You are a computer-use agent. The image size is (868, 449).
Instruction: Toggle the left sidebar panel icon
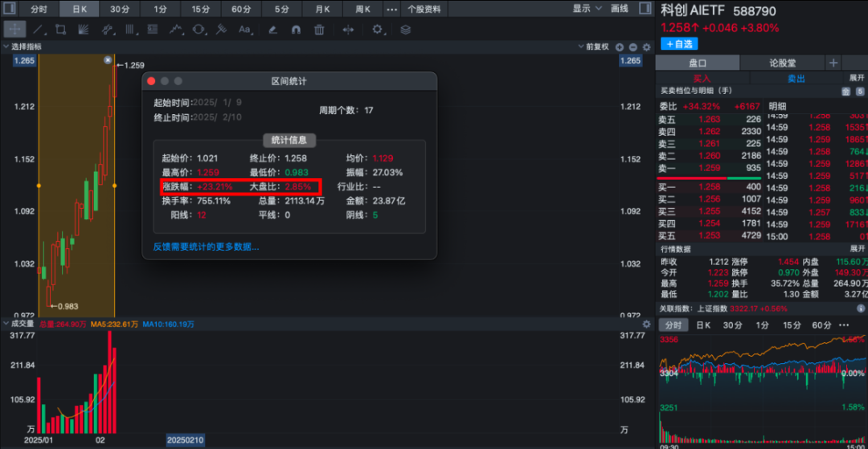[11, 9]
